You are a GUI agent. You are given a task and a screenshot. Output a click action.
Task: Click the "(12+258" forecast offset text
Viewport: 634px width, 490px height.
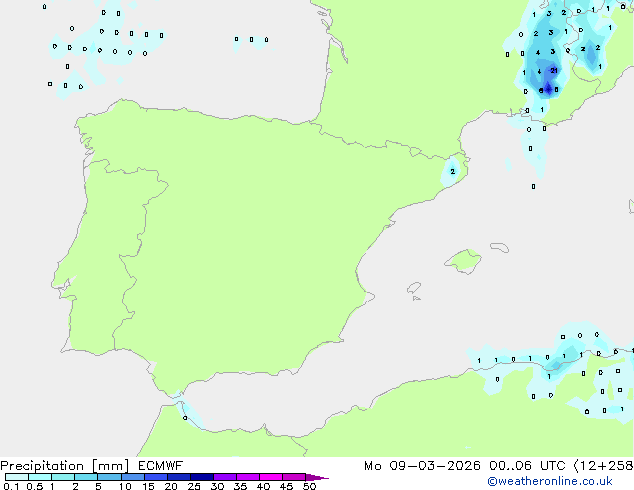(603, 466)
